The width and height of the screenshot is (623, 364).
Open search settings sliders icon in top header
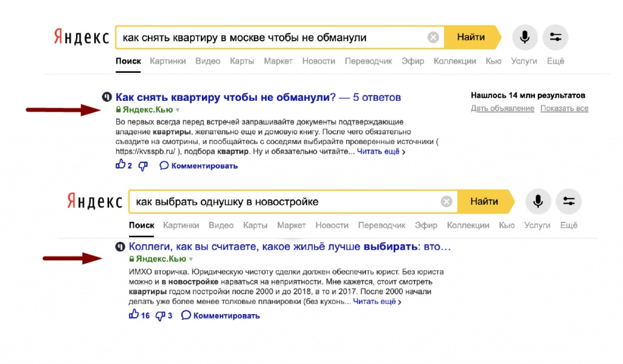point(555,37)
